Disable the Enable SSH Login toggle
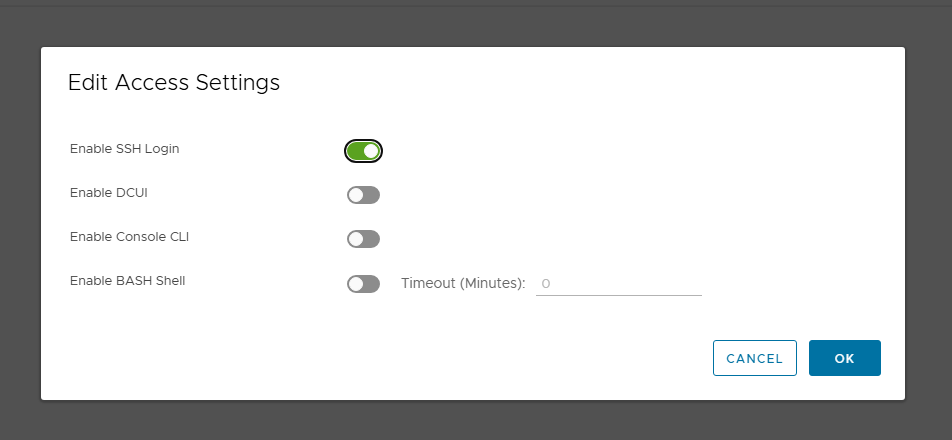The height and width of the screenshot is (440, 952). point(363,151)
